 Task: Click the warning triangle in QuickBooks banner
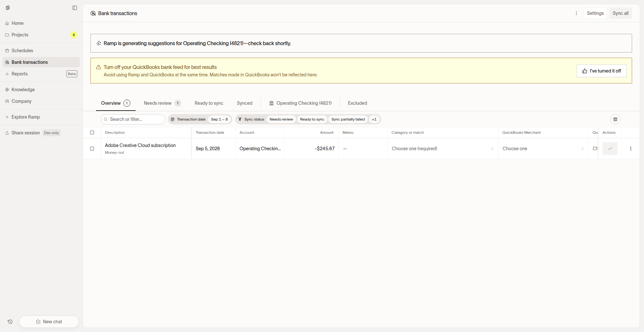point(99,67)
